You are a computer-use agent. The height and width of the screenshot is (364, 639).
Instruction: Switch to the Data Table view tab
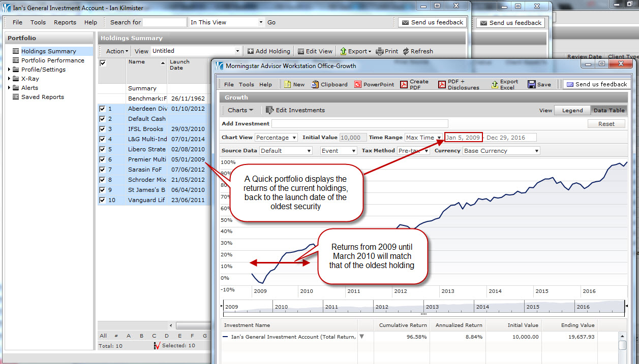[608, 110]
